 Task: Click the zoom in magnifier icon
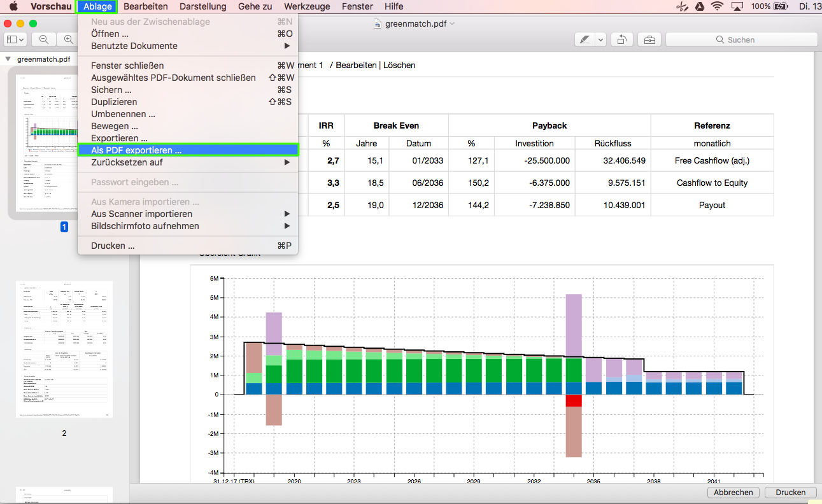tap(68, 39)
